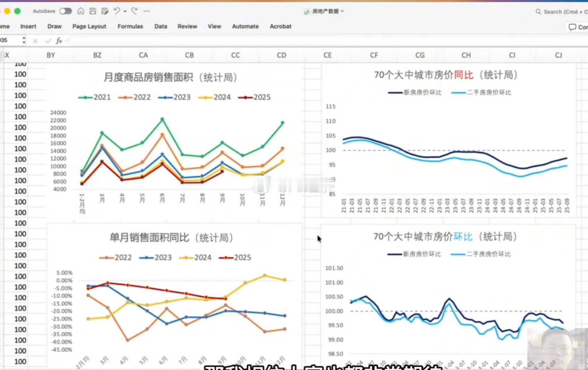Screen dimensions: 588x370
Task: Select column CI header
Action: point(512,55)
